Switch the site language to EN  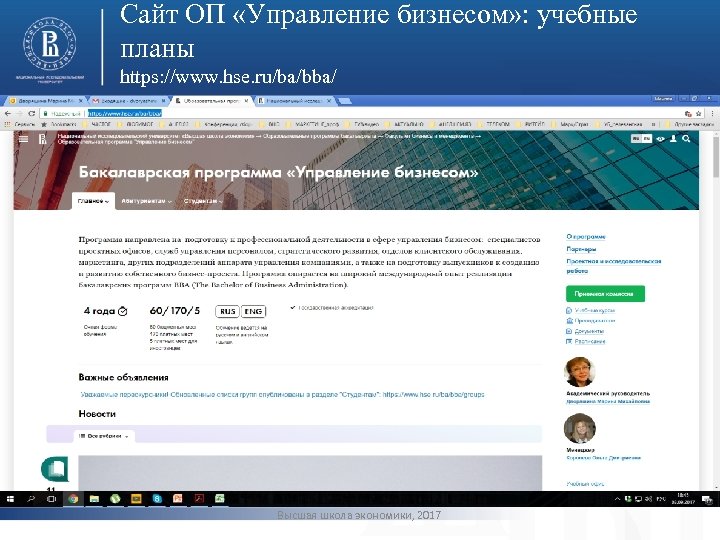click(647, 138)
